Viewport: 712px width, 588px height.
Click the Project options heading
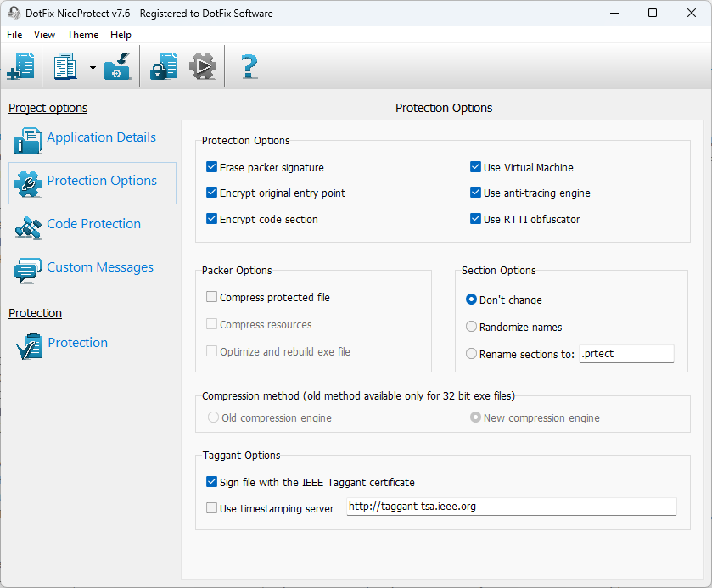tap(48, 108)
